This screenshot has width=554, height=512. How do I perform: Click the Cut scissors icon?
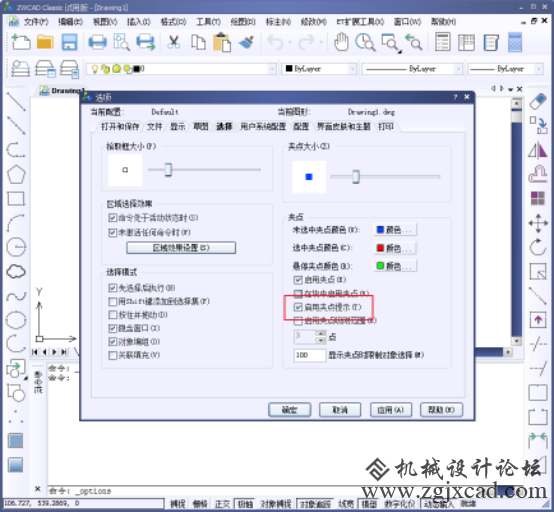coord(173,42)
